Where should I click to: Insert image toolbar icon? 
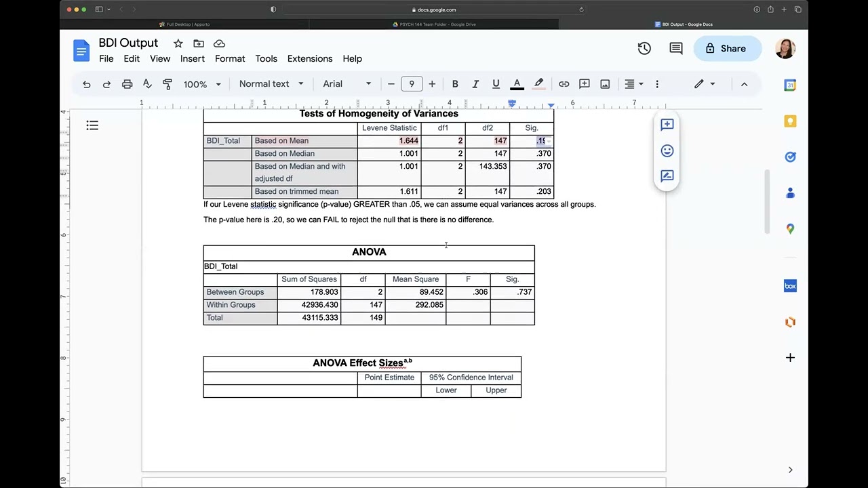click(605, 84)
